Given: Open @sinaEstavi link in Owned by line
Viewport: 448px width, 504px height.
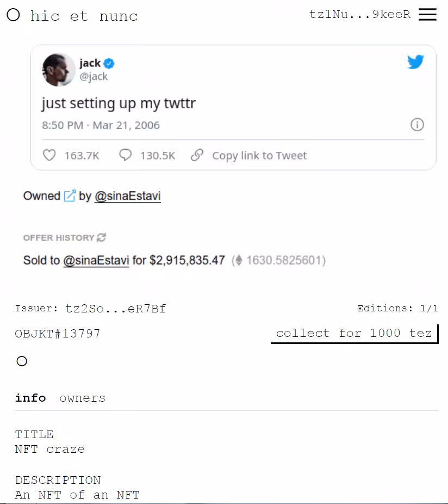Looking at the screenshot, I should [128, 196].
